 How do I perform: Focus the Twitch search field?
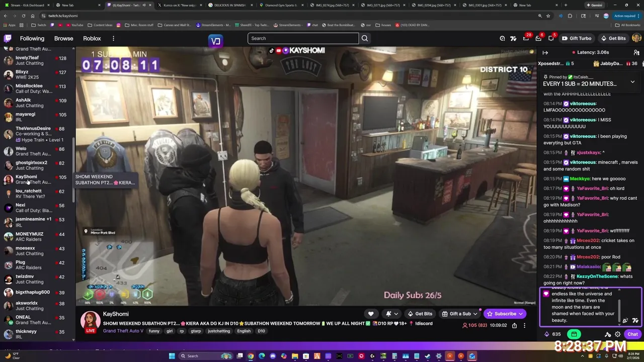pyautogui.click(x=303, y=38)
